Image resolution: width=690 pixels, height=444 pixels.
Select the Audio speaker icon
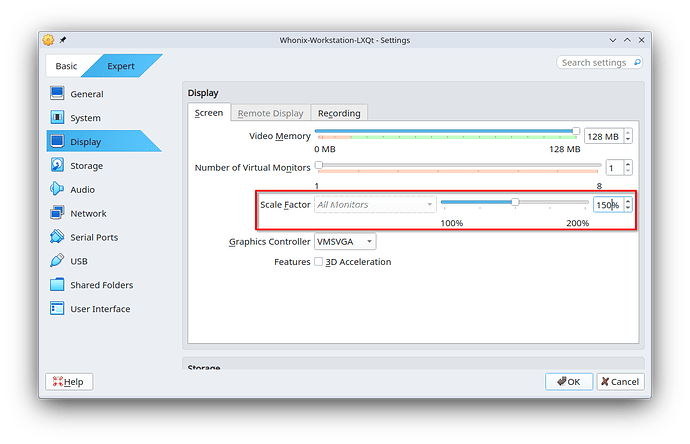coord(57,190)
